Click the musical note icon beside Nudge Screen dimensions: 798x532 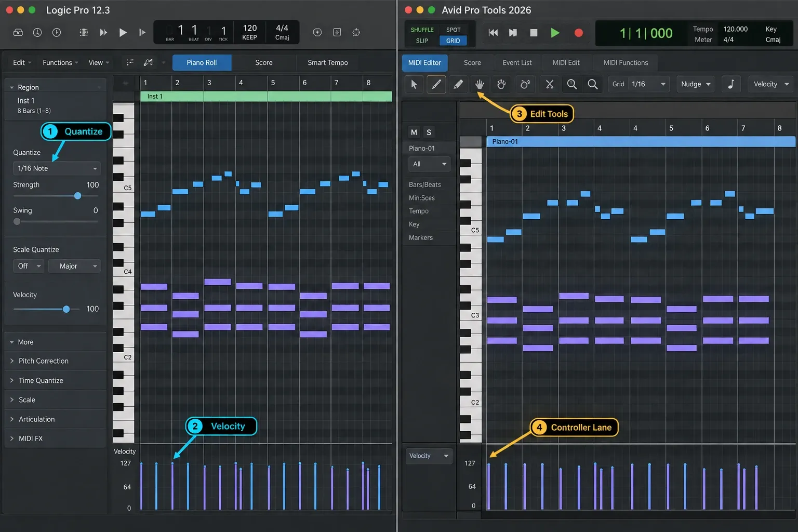click(x=731, y=84)
